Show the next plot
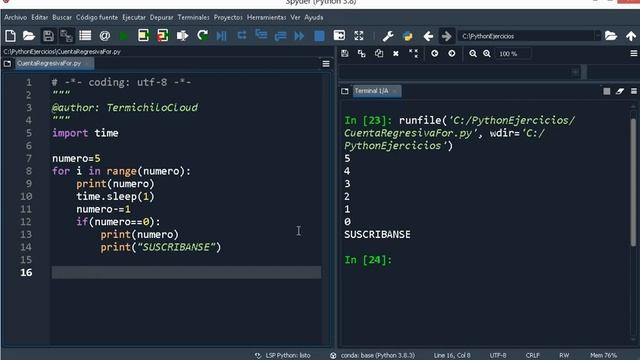 tap(451, 53)
